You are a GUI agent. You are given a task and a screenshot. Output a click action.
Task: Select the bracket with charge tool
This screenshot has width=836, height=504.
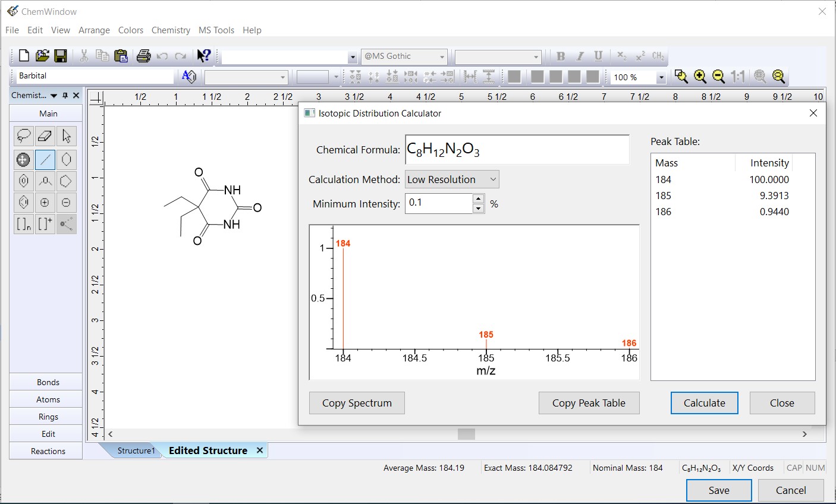pyautogui.click(x=45, y=224)
